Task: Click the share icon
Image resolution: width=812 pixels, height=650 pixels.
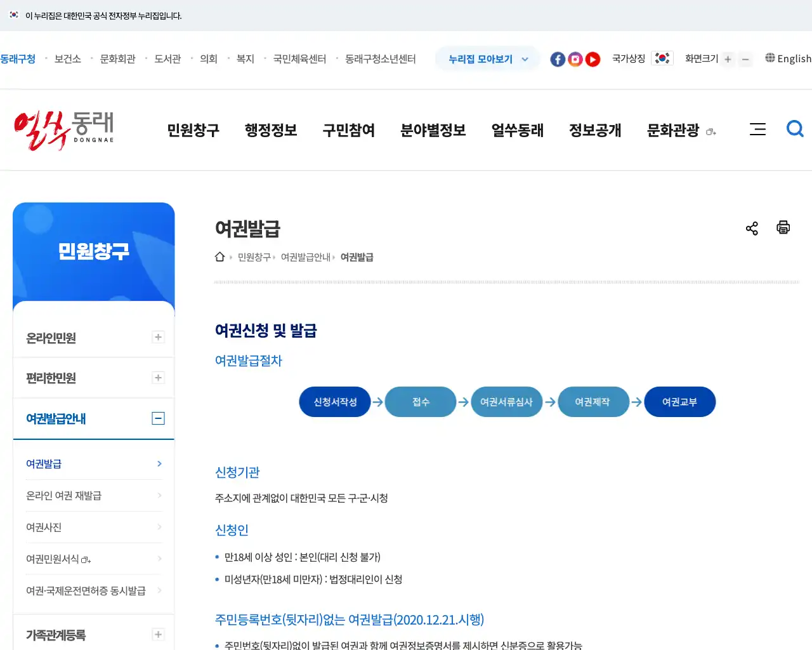Action: click(752, 229)
